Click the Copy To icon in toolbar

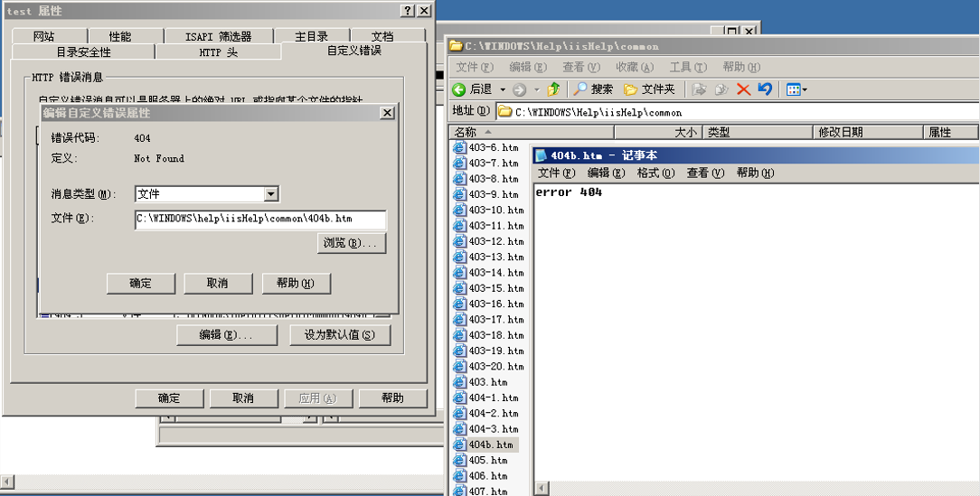(721, 89)
